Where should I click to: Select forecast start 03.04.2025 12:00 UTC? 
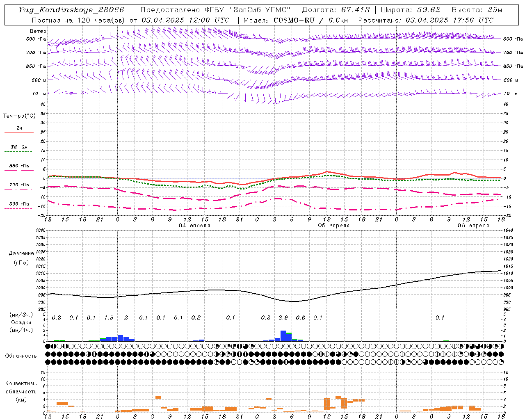click(x=185, y=20)
